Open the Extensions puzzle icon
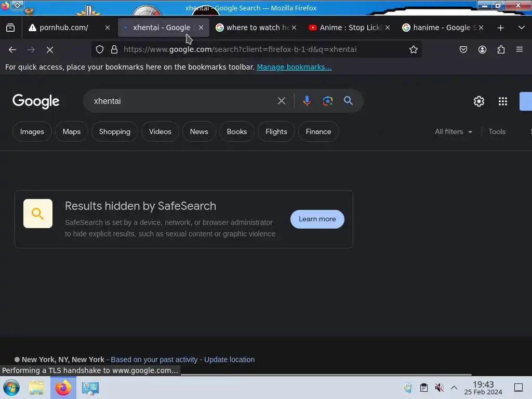Screen dimensions: 532x399 click(501, 49)
